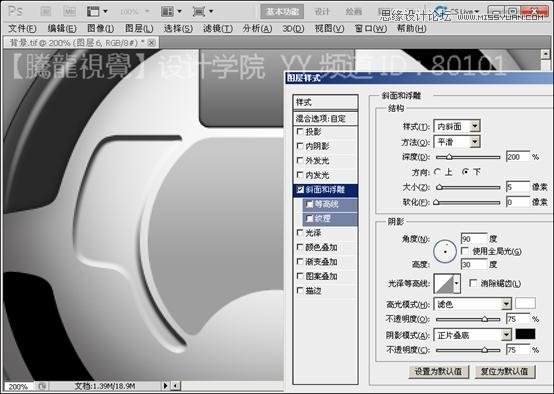Enable the 内发光 checkbox
554x394 pixels.
pyautogui.click(x=300, y=175)
